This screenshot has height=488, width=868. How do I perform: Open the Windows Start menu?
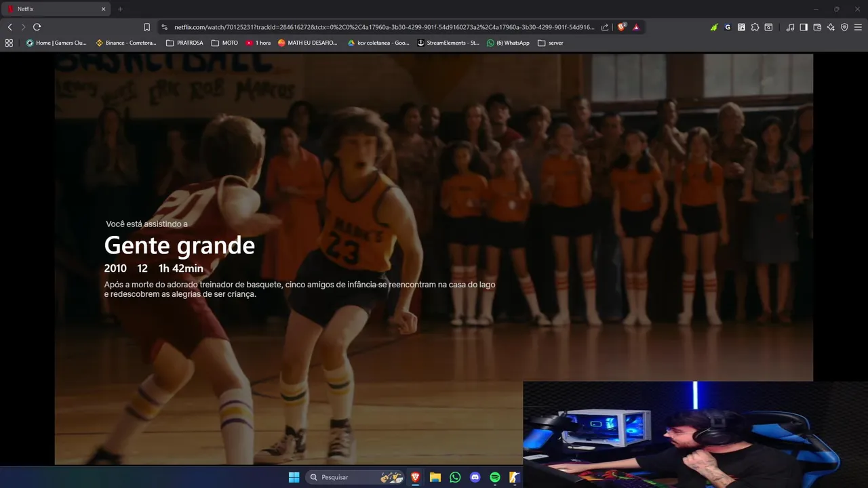294,477
